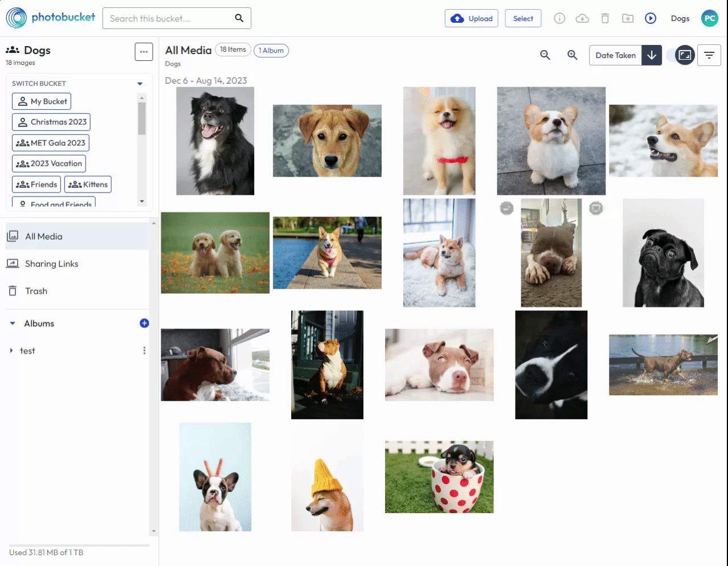Collapse the Switch Bucket section

click(x=140, y=84)
